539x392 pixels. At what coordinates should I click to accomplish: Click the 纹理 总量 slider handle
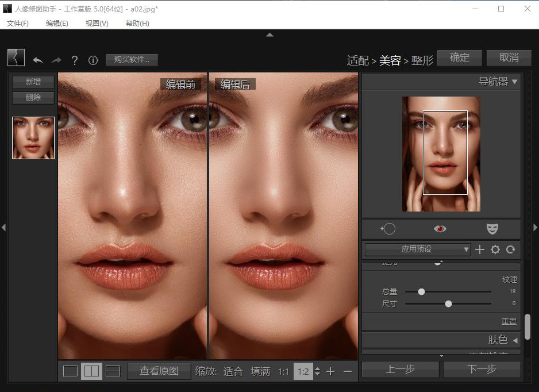(x=421, y=291)
